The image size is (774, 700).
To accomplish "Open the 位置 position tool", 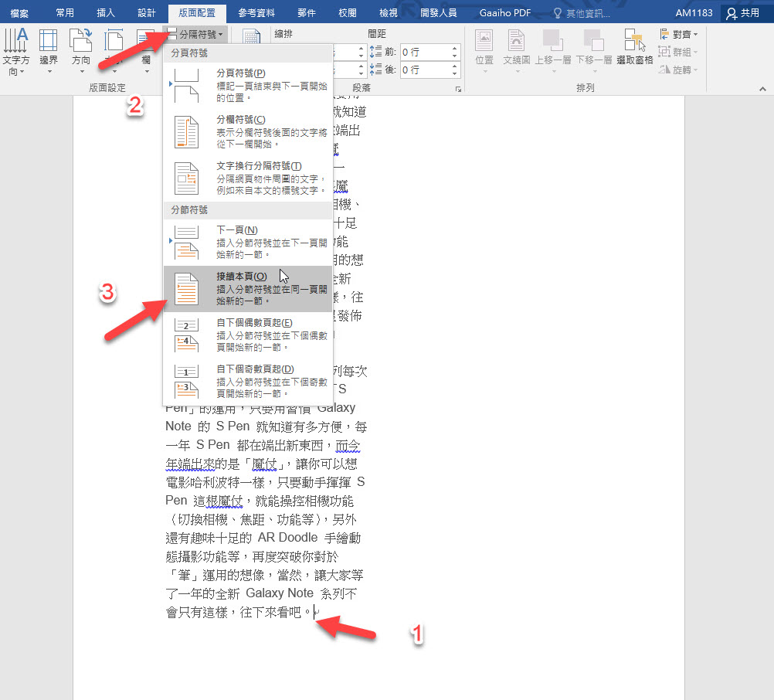I will (x=484, y=51).
